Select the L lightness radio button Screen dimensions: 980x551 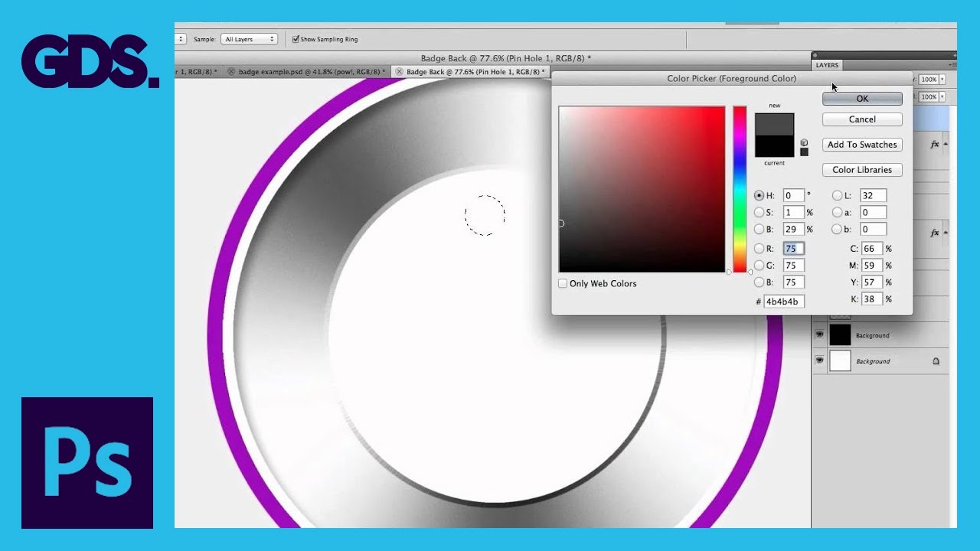pos(837,196)
